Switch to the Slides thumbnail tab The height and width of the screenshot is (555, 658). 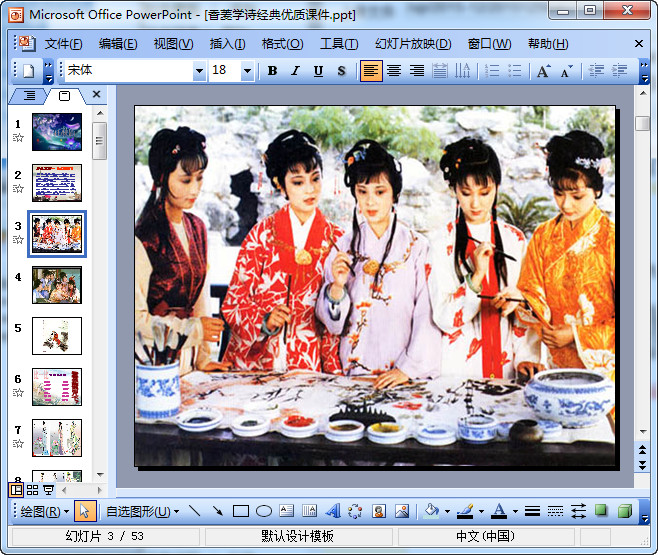(65, 96)
